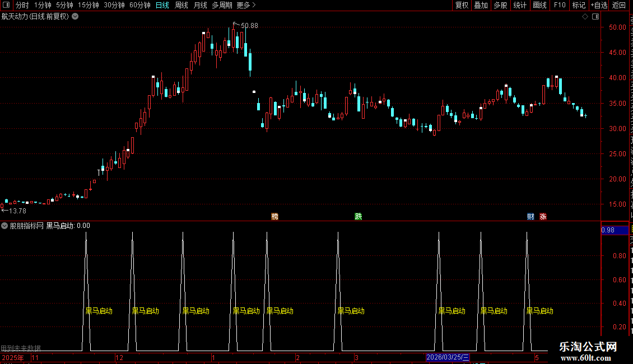Select the 60分钟 period
Screen dimensions: 633x364
[x=140, y=5]
